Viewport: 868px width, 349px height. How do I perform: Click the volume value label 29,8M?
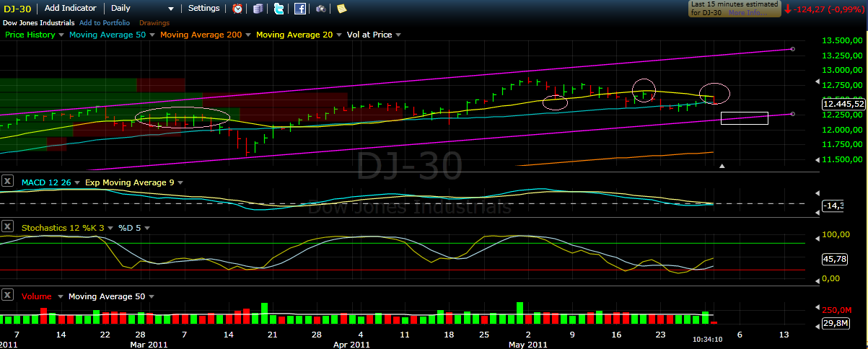click(834, 324)
